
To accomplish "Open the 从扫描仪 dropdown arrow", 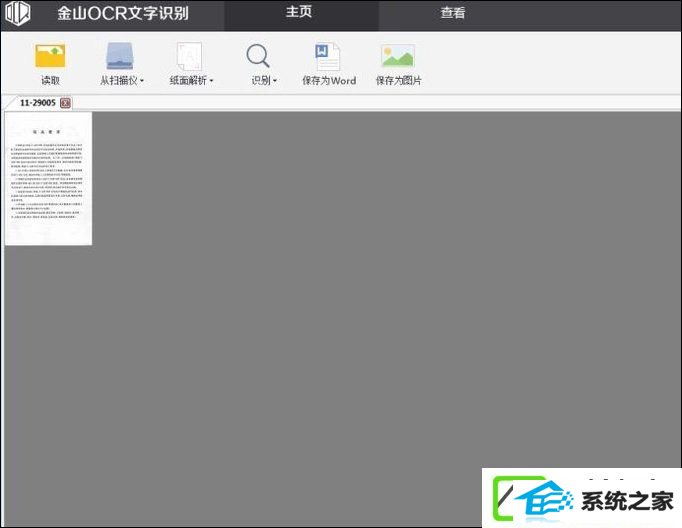I will point(142,81).
